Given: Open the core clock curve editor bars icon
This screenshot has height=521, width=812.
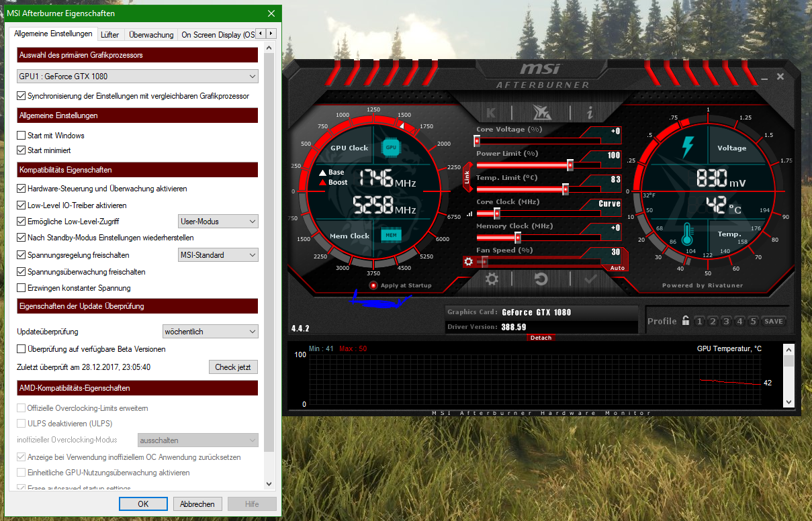Looking at the screenshot, I should 469,214.
